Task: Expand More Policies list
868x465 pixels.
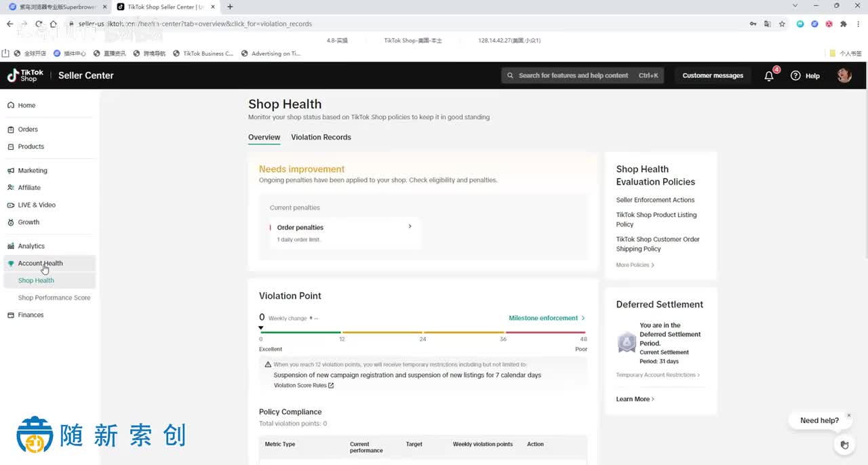Action: point(635,265)
